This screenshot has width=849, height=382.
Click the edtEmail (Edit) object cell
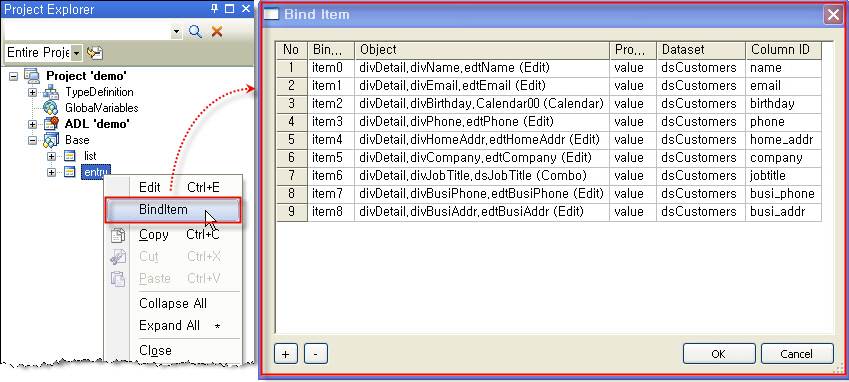click(x=482, y=86)
